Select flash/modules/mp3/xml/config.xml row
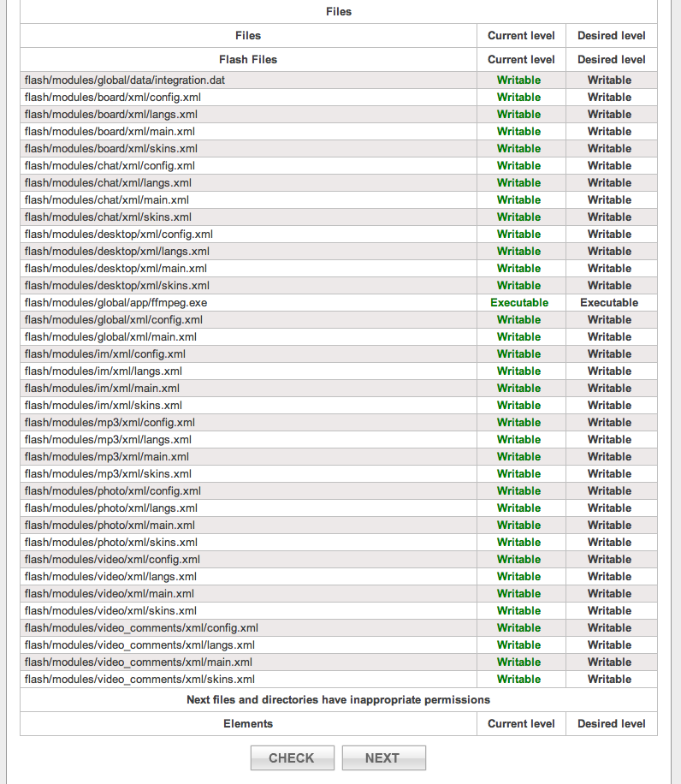 (x=110, y=423)
